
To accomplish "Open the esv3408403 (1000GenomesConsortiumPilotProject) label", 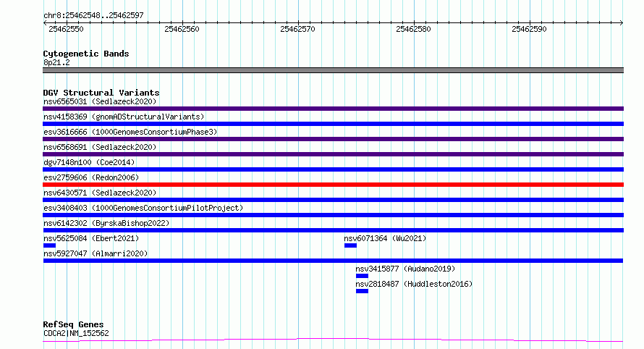I will pyautogui.click(x=143, y=208).
